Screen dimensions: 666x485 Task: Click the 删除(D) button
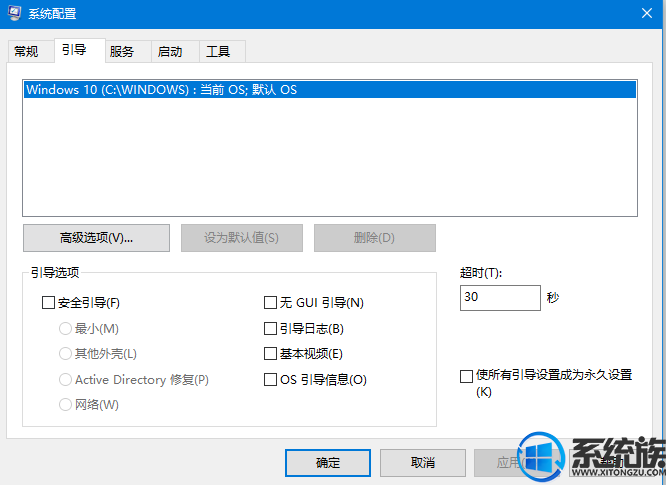tap(375, 238)
